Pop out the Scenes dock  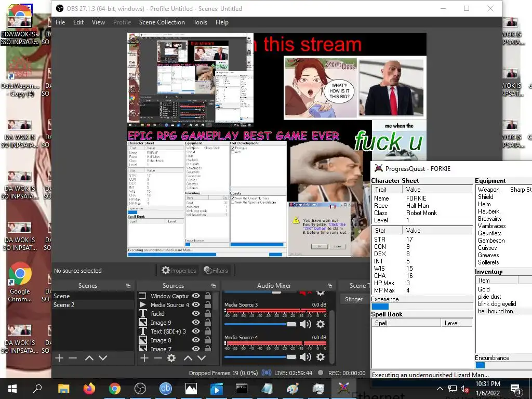click(128, 286)
